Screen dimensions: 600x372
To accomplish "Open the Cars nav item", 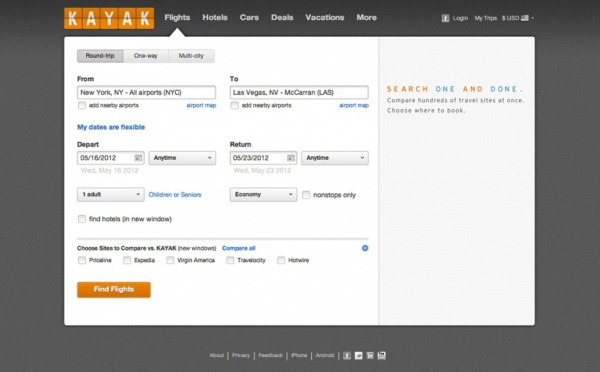I will point(249,18).
